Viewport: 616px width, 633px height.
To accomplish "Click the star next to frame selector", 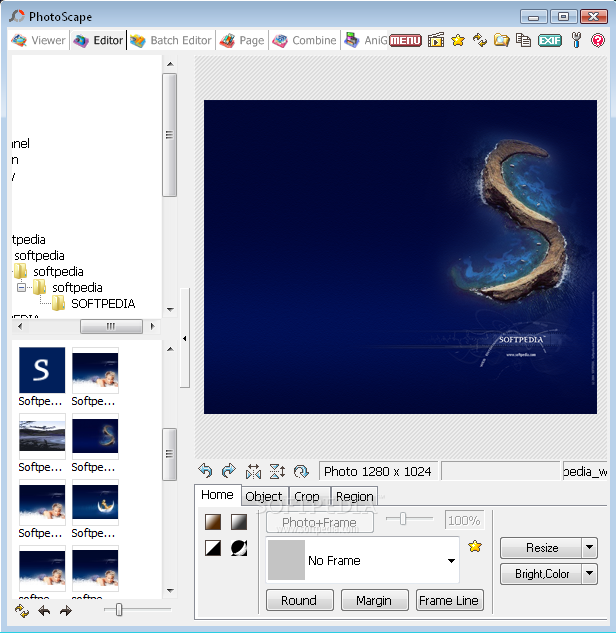I will 475,547.
